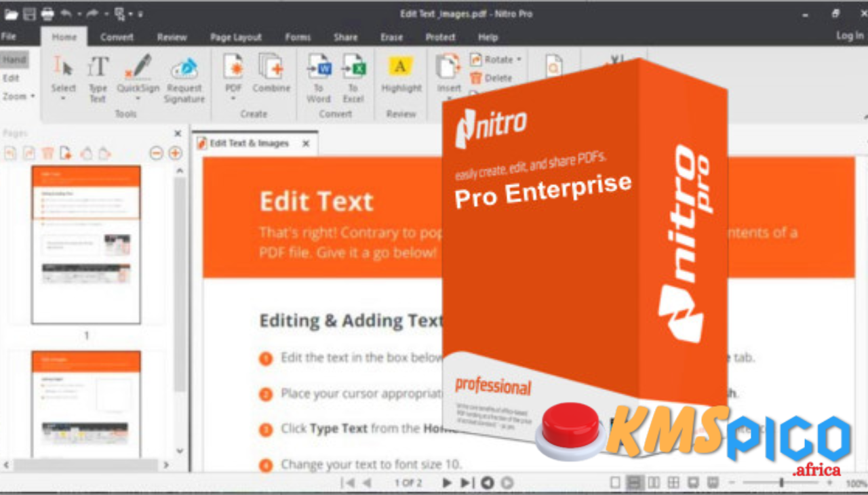Combine files into one PDF
Image resolution: width=868 pixels, height=495 pixels.
(271, 73)
